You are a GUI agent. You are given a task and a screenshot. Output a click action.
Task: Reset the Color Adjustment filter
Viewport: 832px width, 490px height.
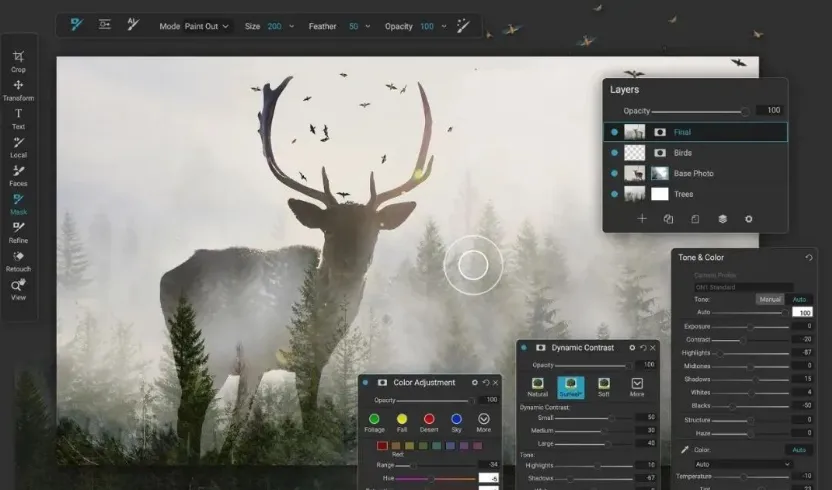pos(486,382)
